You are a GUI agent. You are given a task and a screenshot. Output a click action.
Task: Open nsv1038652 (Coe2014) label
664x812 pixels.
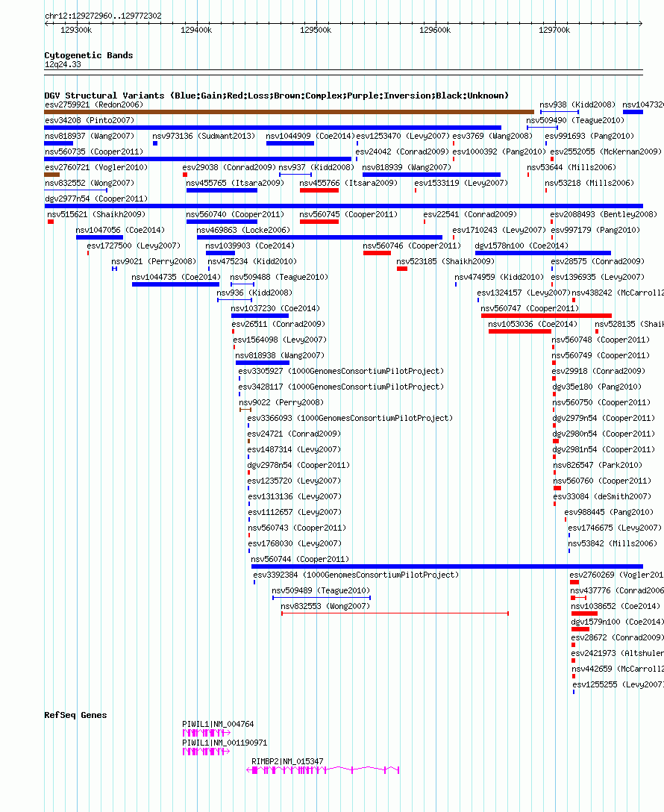pyautogui.click(x=616, y=606)
